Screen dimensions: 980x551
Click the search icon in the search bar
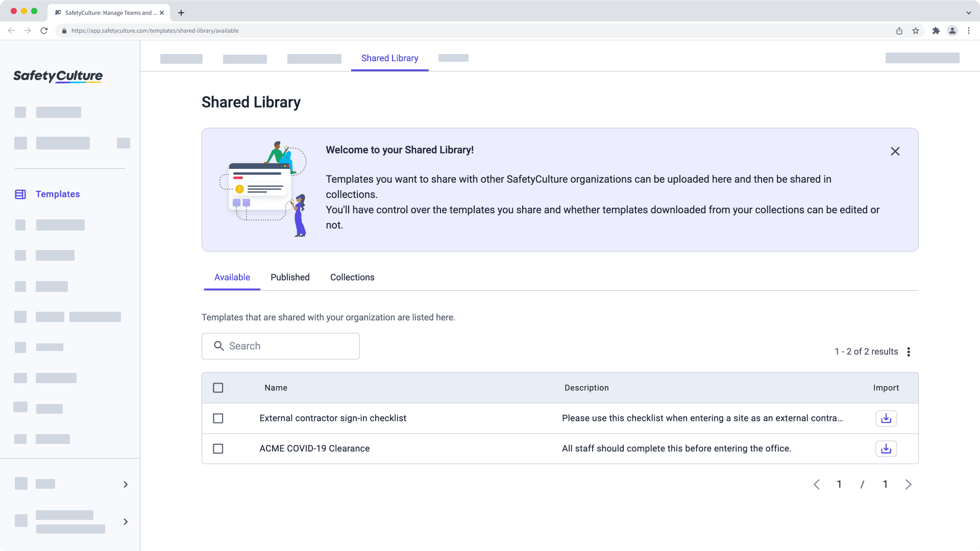point(219,346)
